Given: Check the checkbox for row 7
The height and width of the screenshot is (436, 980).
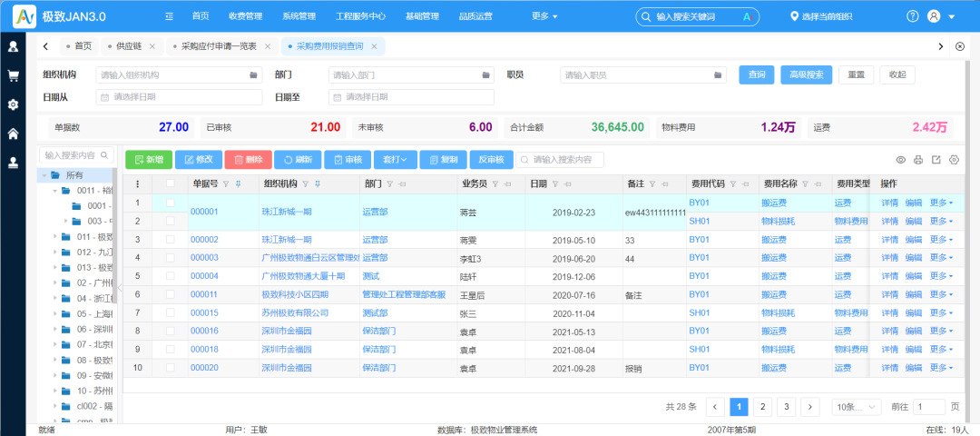Looking at the screenshot, I should [170, 312].
